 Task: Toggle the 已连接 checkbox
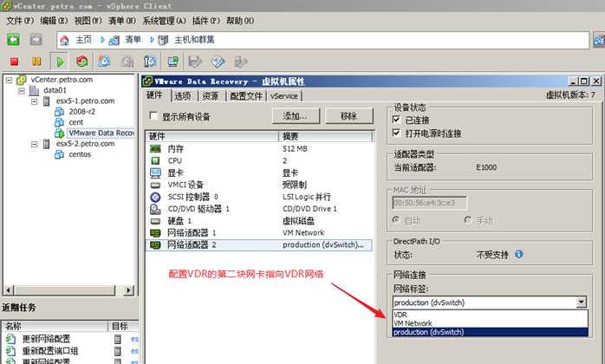tap(396, 120)
